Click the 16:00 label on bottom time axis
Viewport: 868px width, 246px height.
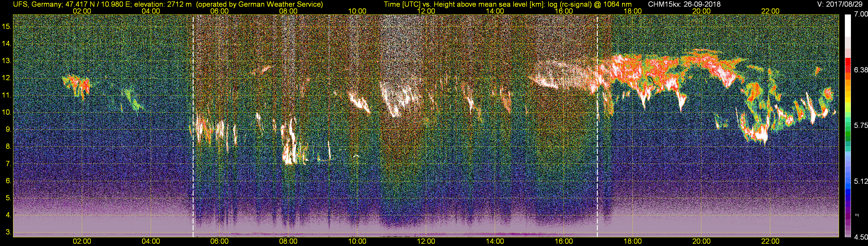(x=564, y=241)
